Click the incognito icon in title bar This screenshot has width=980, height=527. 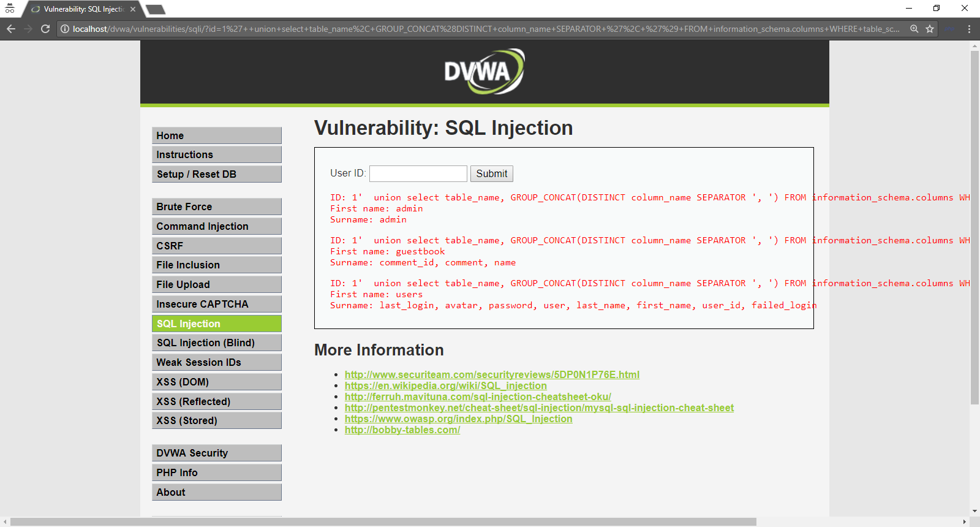[10, 8]
